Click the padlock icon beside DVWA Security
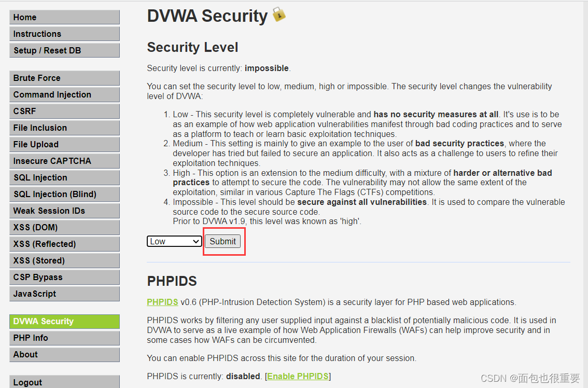The width and height of the screenshot is (588, 388). click(x=279, y=15)
